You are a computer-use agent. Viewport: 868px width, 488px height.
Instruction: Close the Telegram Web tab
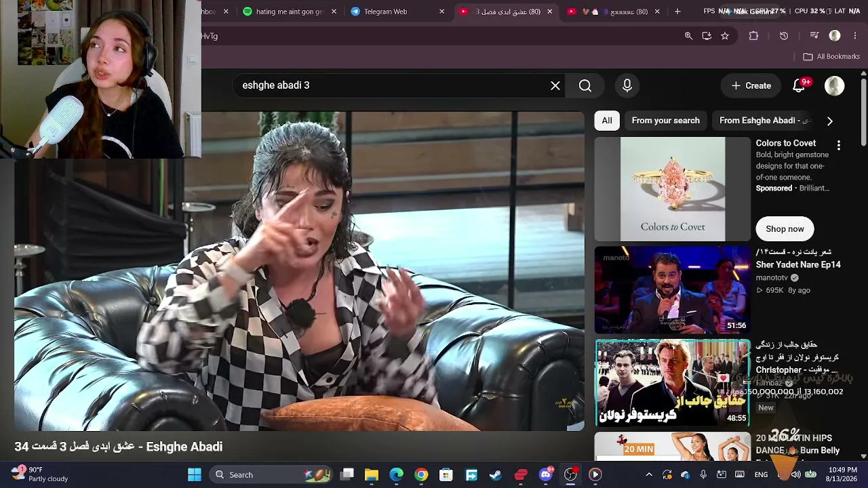pos(442,12)
